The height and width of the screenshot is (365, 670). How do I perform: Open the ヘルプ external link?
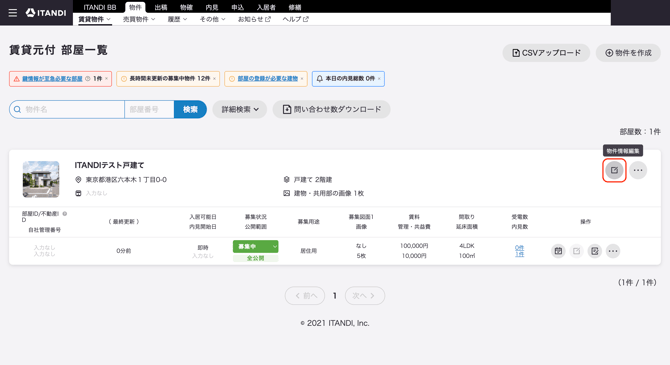[295, 19]
